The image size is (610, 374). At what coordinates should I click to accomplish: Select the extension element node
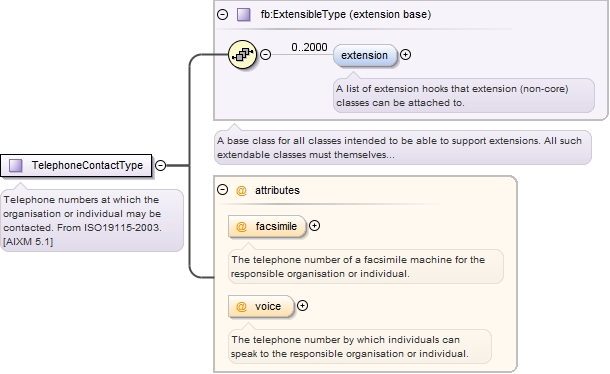[x=365, y=55]
